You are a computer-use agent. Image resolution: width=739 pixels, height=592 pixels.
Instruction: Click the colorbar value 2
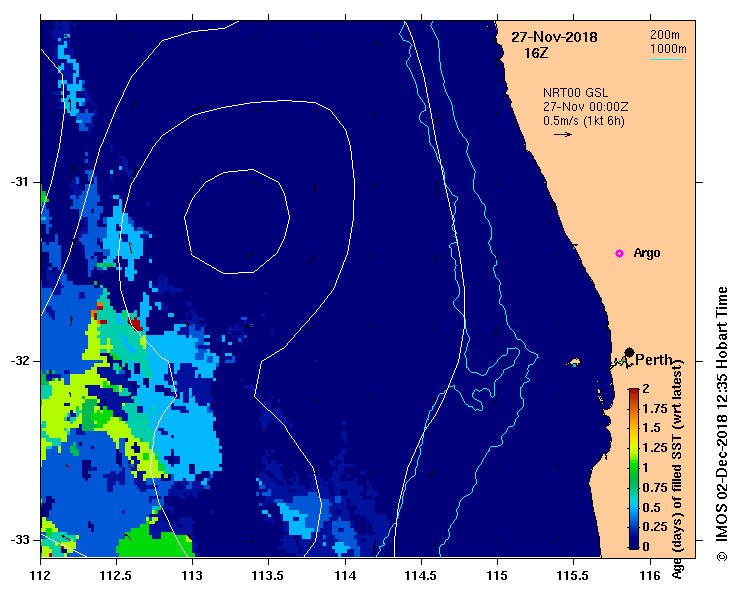pos(646,389)
